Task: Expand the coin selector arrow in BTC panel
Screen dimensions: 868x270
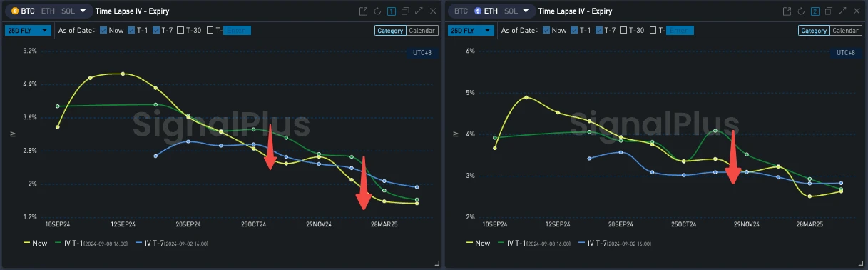Action: click(83, 11)
